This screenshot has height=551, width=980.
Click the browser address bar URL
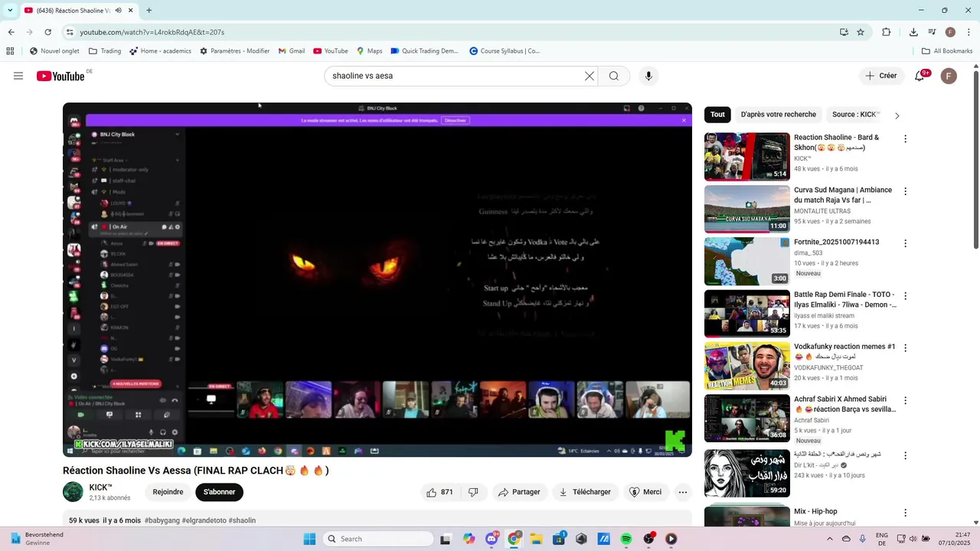(x=152, y=32)
